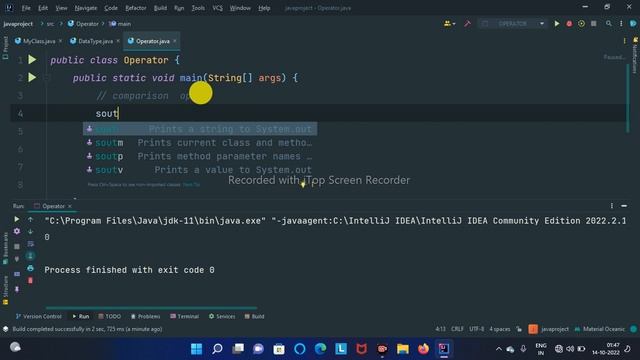Hide the Run tool window

(x=624, y=206)
